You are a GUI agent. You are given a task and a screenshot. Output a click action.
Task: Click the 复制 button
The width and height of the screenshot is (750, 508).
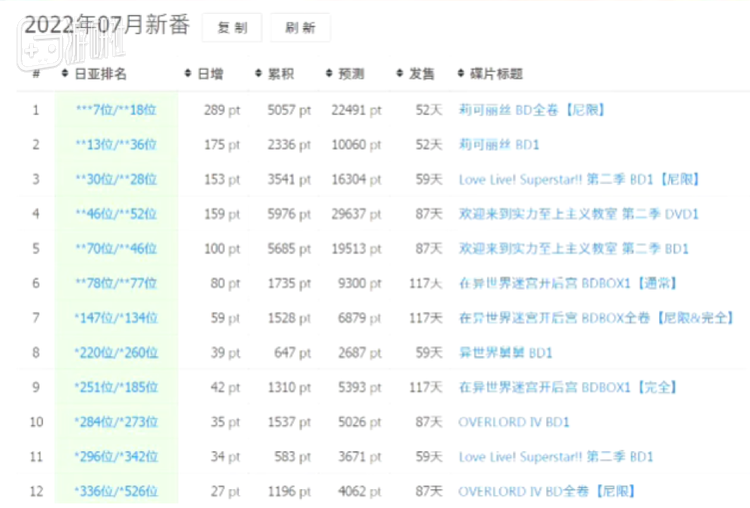click(232, 29)
